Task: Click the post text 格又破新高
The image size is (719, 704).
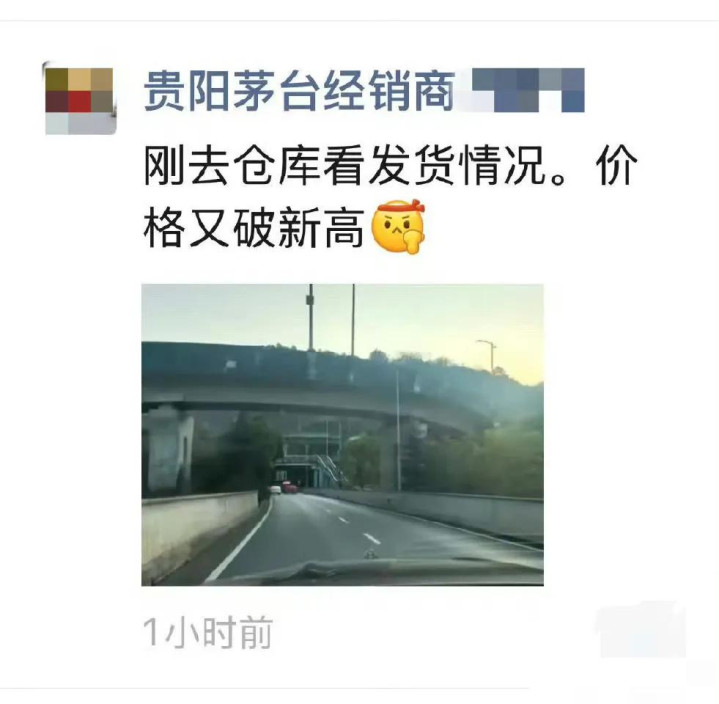Action: [254, 227]
